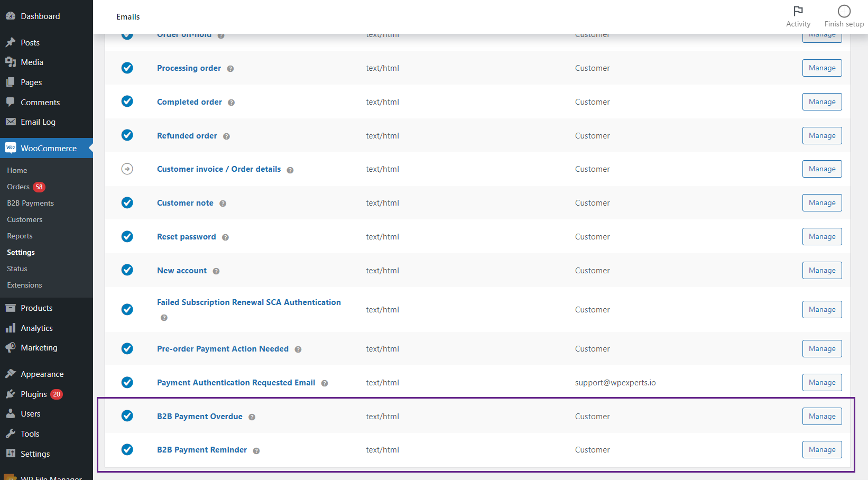Open WooCommerce Status submenu item
The width and height of the screenshot is (868, 480).
pyautogui.click(x=17, y=269)
